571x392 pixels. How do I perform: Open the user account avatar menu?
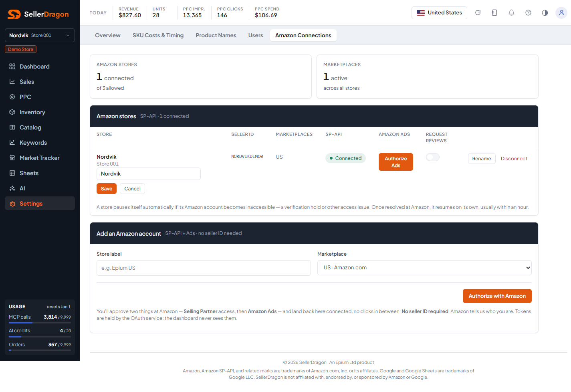click(x=561, y=13)
